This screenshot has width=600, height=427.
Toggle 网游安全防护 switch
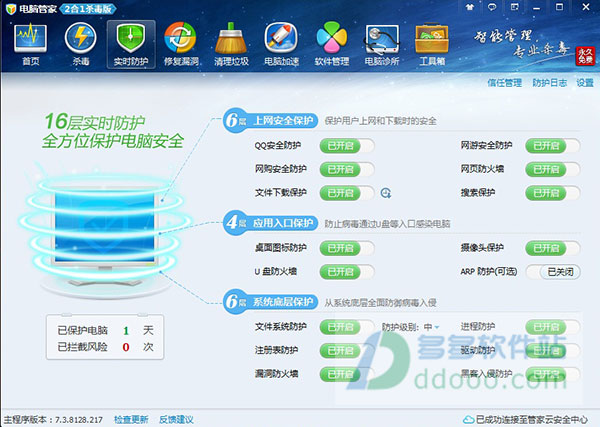[x=553, y=146]
